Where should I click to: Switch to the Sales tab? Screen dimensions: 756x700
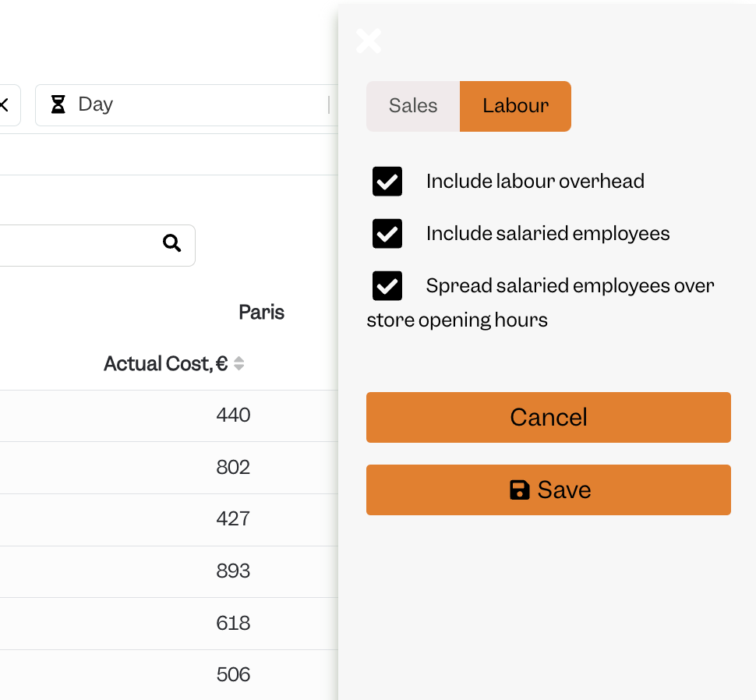tap(413, 106)
